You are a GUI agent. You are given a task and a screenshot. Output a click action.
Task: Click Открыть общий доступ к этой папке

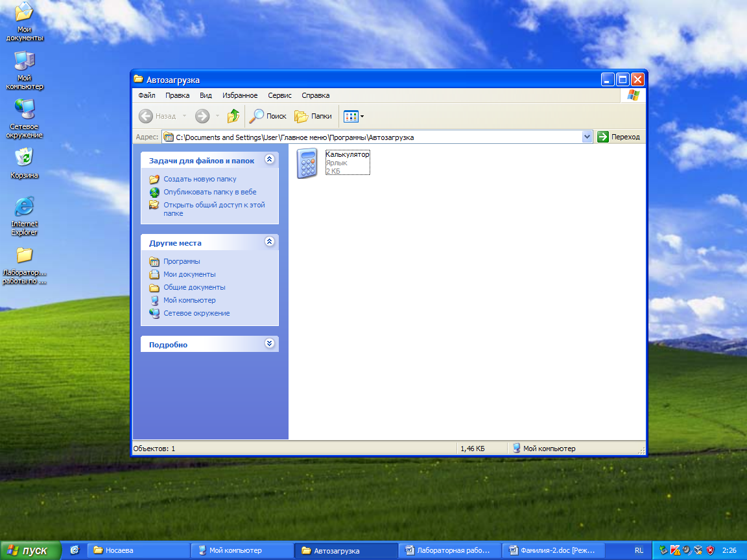(x=214, y=209)
